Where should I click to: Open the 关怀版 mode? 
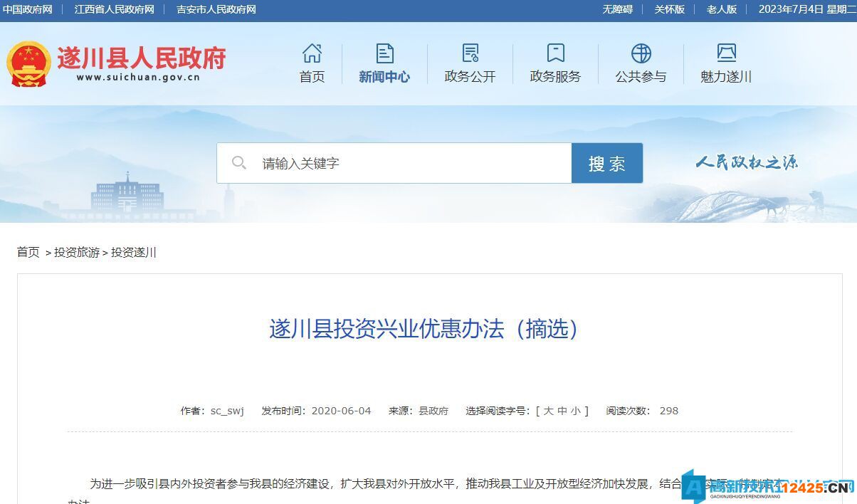pyautogui.click(x=669, y=9)
